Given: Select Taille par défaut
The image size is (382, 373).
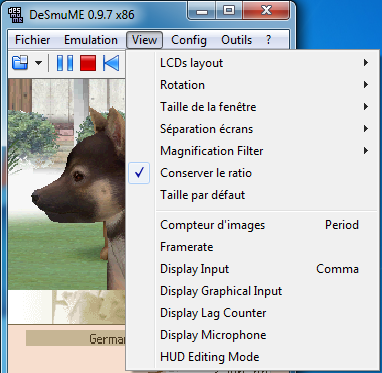Looking at the screenshot, I should click(x=252, y=195).
